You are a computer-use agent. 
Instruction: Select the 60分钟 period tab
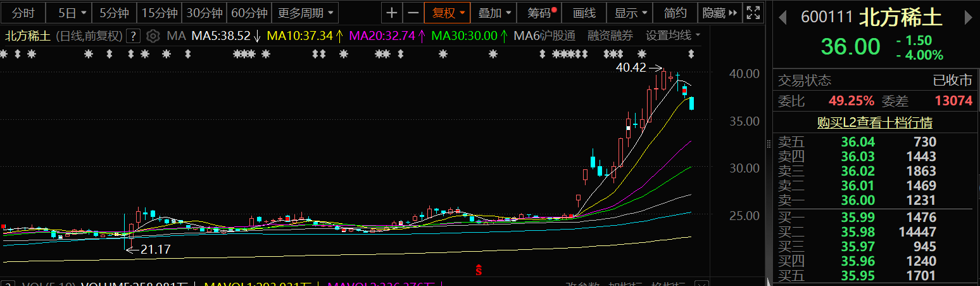[249, 13]
